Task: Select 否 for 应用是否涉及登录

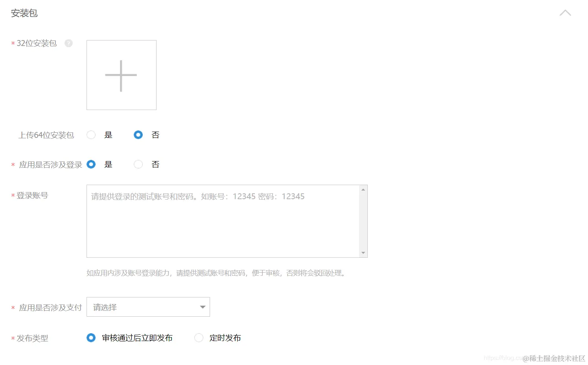Action: pyautogui.click(x=138, y=164)
